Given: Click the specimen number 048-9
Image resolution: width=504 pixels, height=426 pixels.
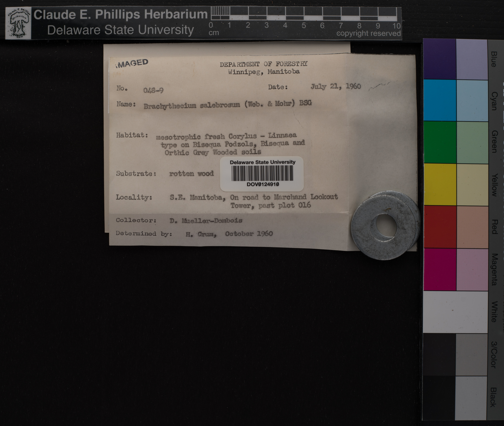Looking at the screenshot, I should tap(153, 90).
